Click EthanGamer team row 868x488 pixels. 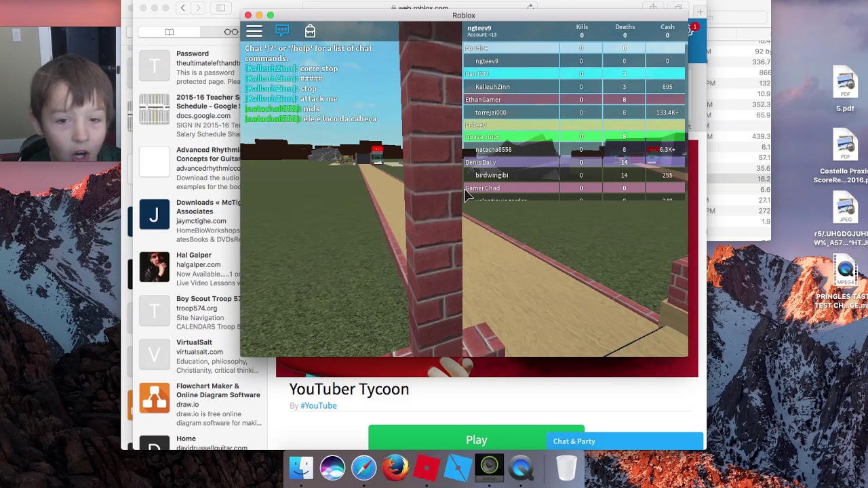click(x=574, y=100)
